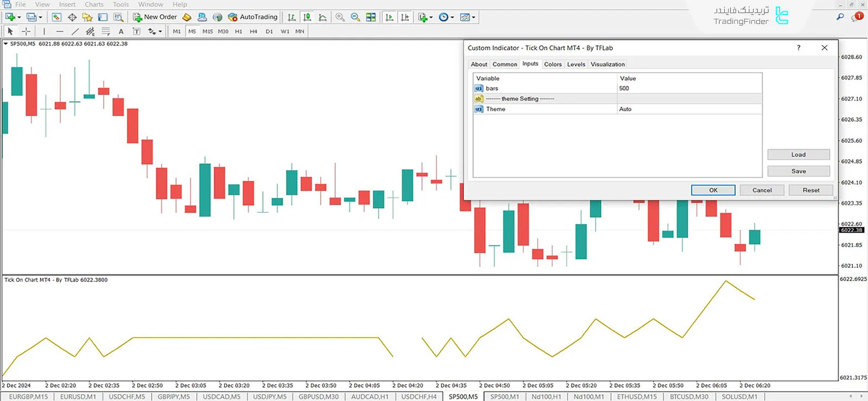Tile chart windows with grid icon
Viewport: 868px width, 401px height.
[x=371, y=17]
